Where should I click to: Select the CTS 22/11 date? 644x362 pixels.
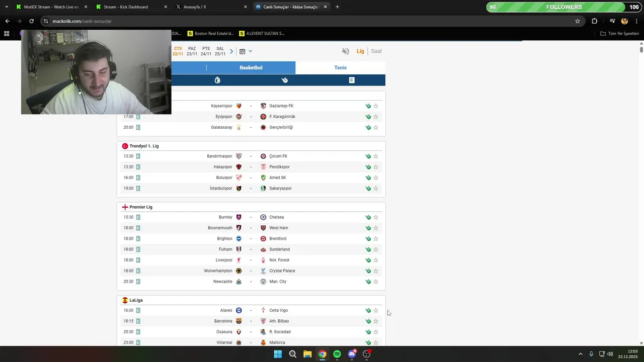[178, 51]
